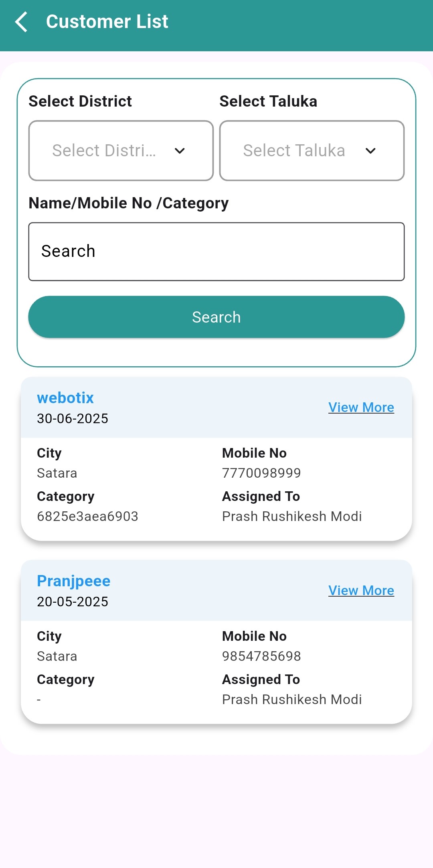Select the webotix customer name
The height and width of the screenshot is (868, 433).
point(65,398)
